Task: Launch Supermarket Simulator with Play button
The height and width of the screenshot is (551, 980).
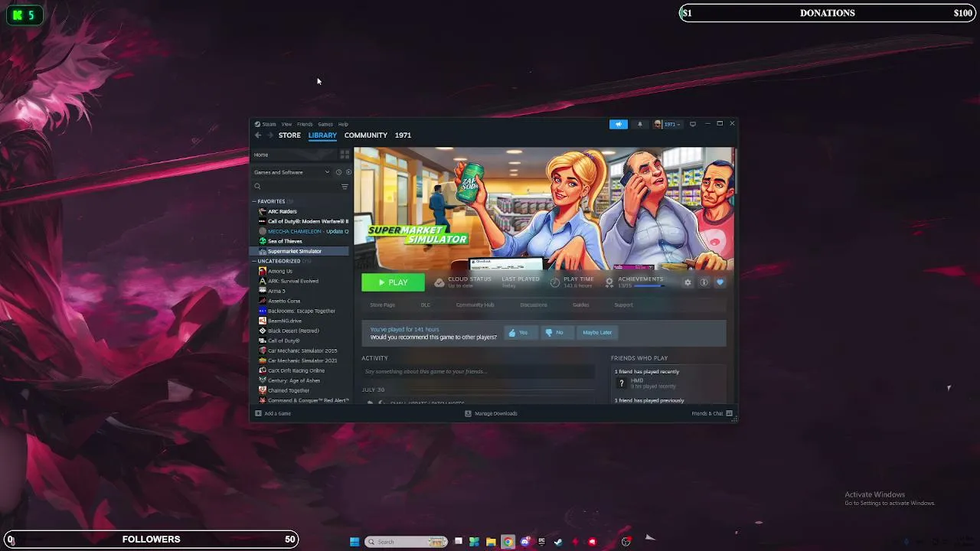Action: 393,282
